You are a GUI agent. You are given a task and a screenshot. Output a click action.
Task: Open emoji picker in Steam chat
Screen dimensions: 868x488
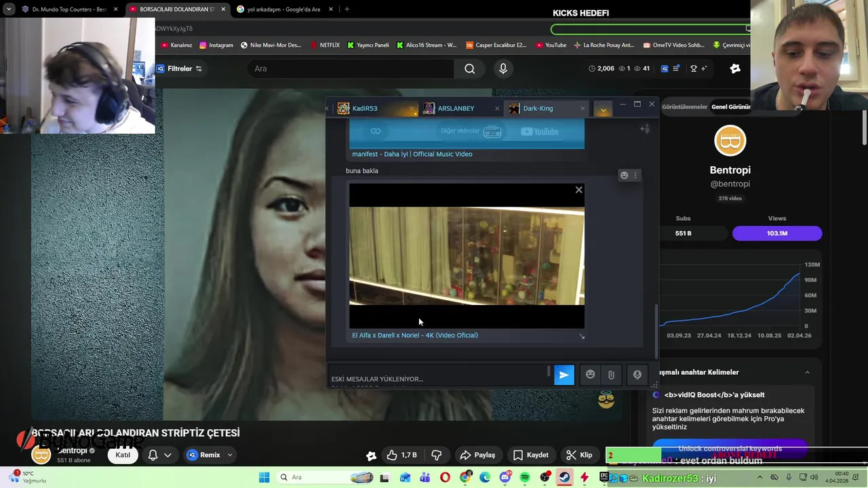pos(590,375)
